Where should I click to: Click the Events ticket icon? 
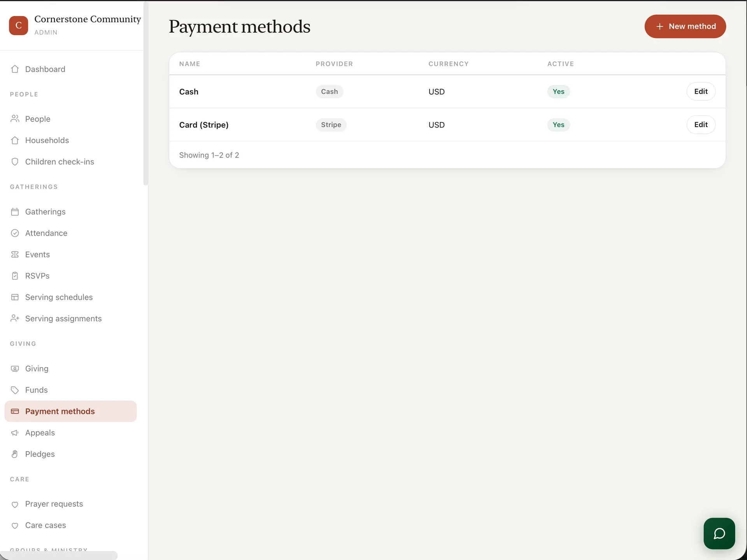pos(15,254)
